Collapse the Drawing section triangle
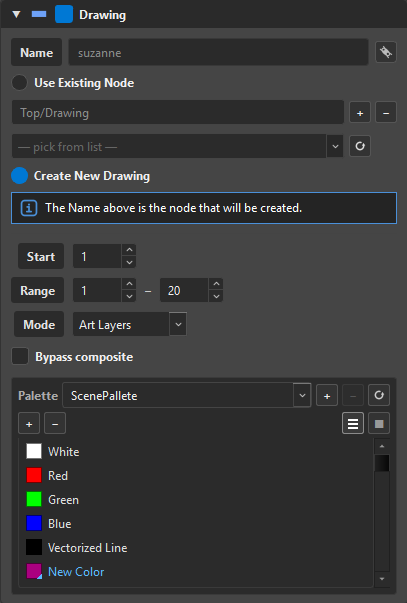The width and height of the screenshot is (407, 603). 16,15
